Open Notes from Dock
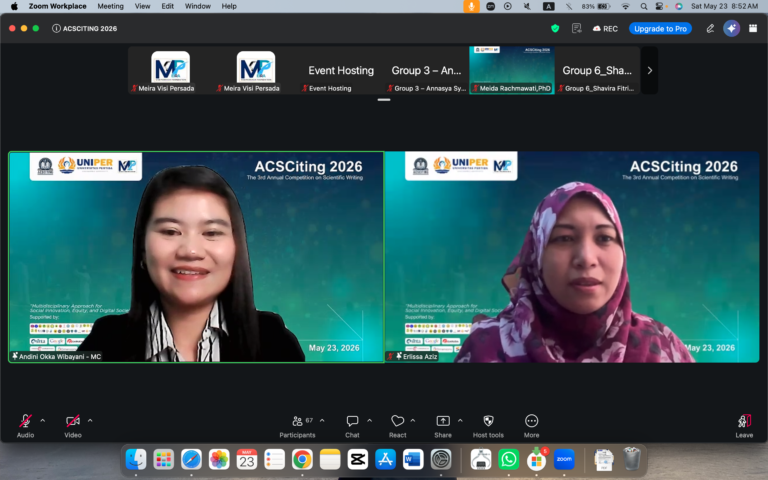768x480 pixels. (x=330, y=459)
